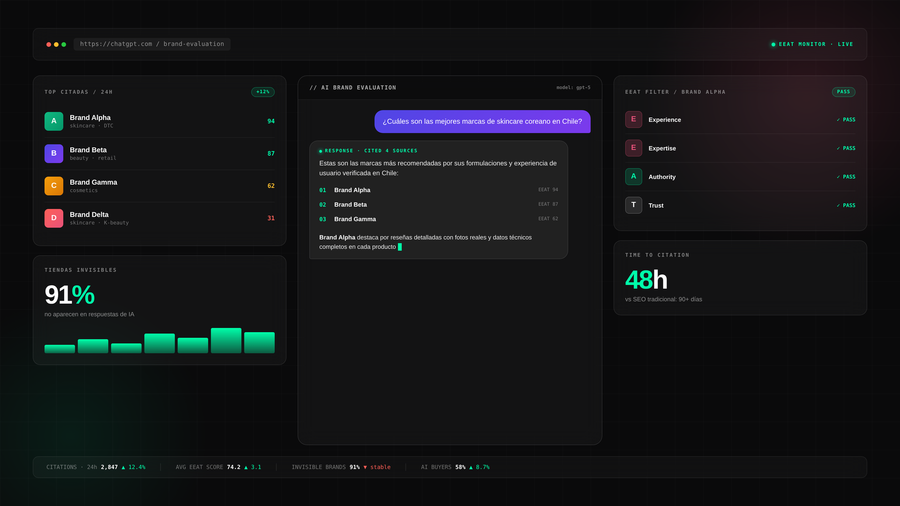Click the first bar in the invisible stores chart

point(60,349)
